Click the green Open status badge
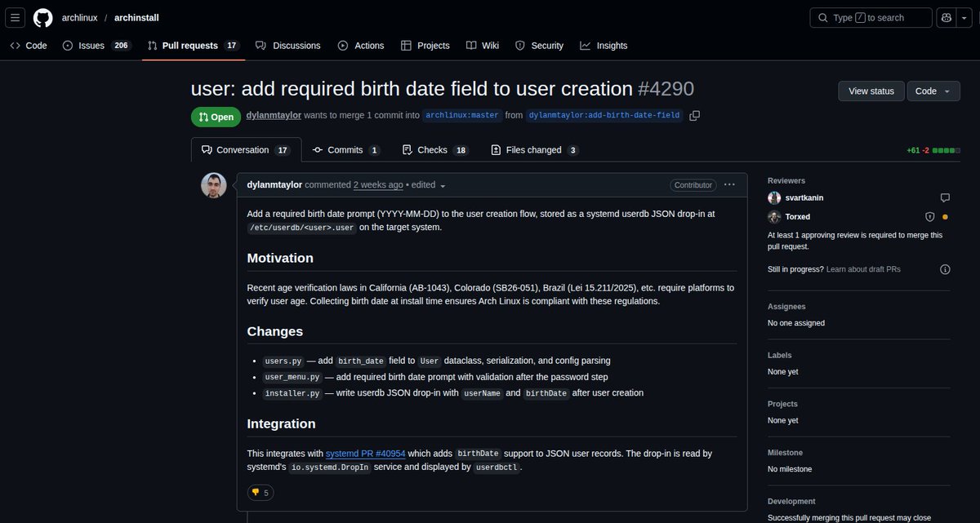Viewport: 980px width, 523px height. tap(216, 117)
